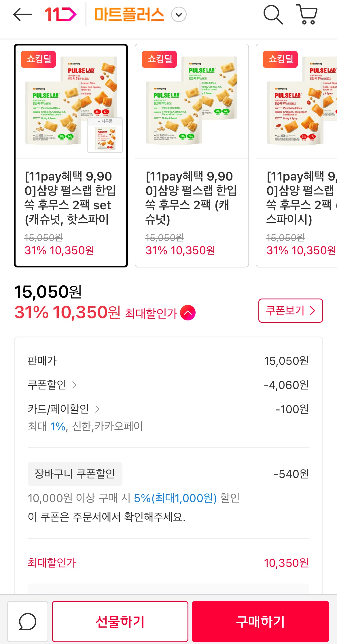Image resolution: width=337 pixels, height=644 pixels.
Task: Expand 쿠폰할인 details chevron
Action: click(74, 385)
